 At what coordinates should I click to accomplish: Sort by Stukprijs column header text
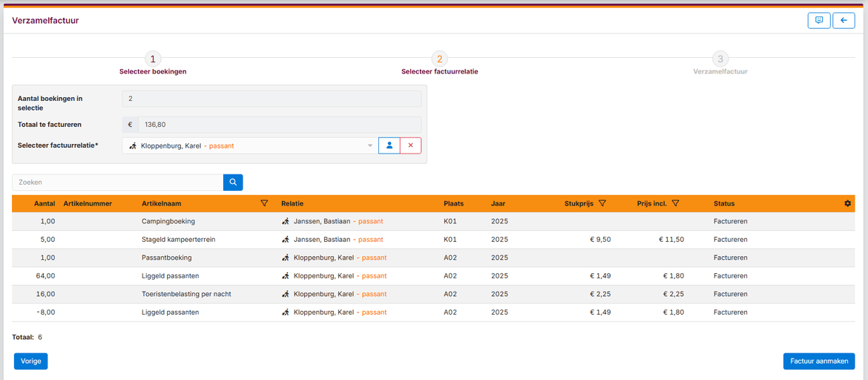point(579,203)
